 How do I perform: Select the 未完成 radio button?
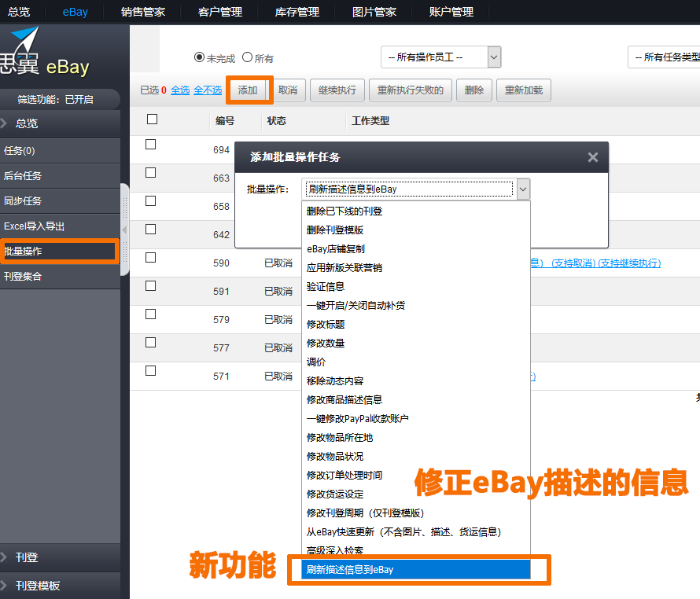point(199,57)
